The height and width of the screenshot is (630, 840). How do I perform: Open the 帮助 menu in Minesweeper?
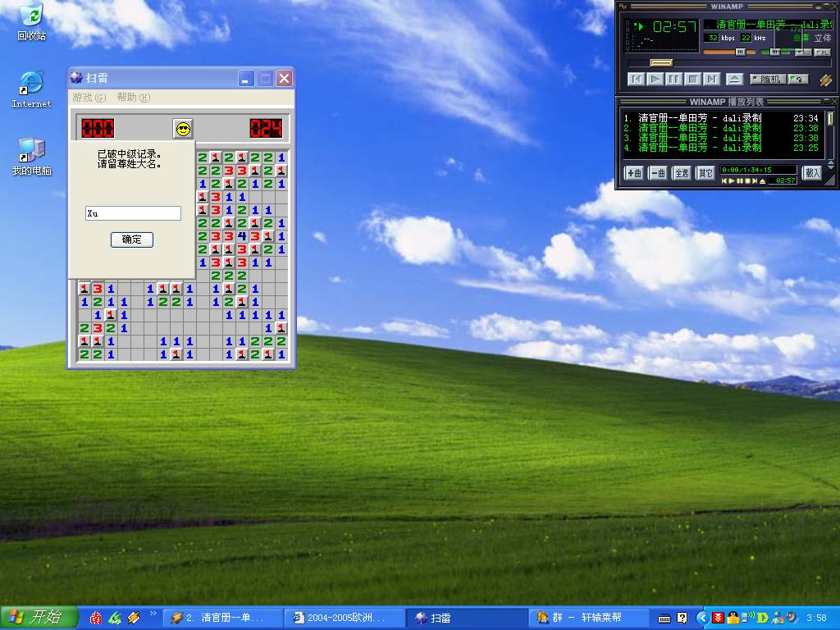point(133,98)
